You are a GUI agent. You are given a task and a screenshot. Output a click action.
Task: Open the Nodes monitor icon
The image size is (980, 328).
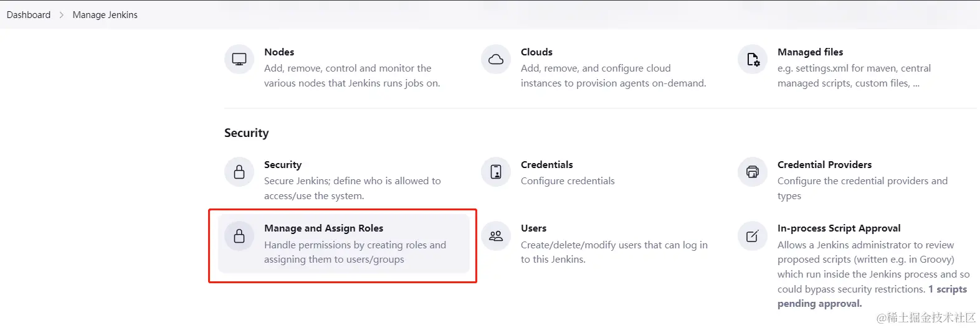(239, 60)
